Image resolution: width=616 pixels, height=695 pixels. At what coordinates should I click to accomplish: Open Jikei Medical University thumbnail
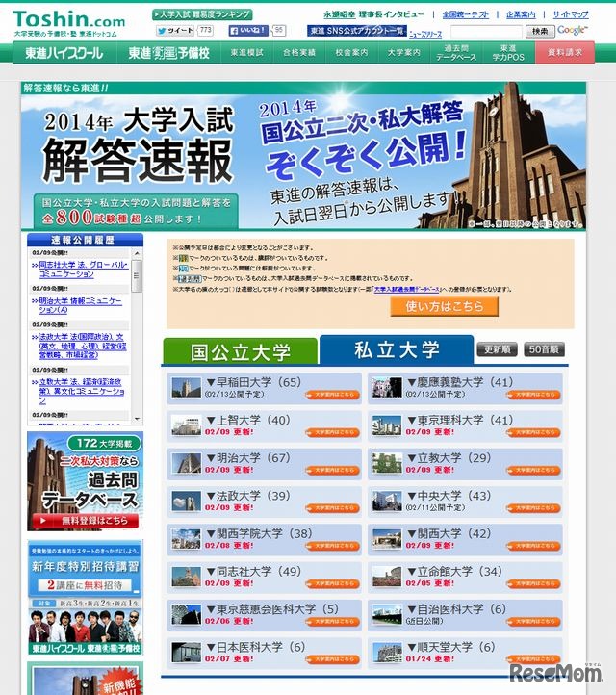point(186,615)
